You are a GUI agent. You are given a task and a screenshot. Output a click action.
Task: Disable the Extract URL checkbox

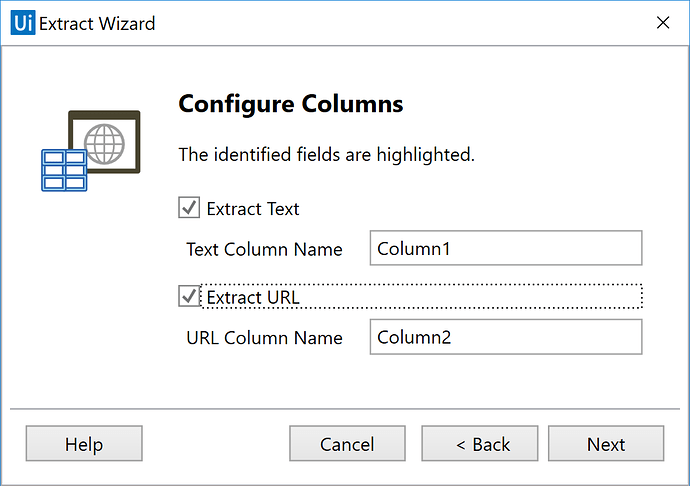pyautogui.click(x=188, y=297)
